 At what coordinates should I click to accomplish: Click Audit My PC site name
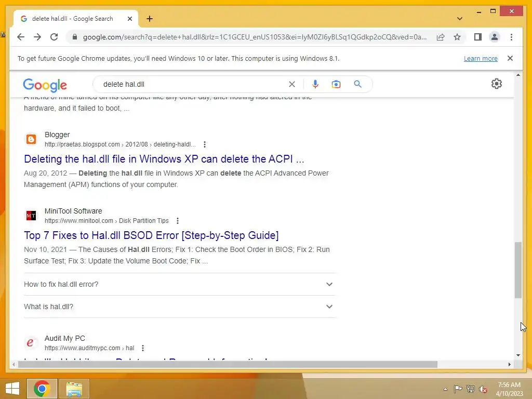[x=64, y=338]
